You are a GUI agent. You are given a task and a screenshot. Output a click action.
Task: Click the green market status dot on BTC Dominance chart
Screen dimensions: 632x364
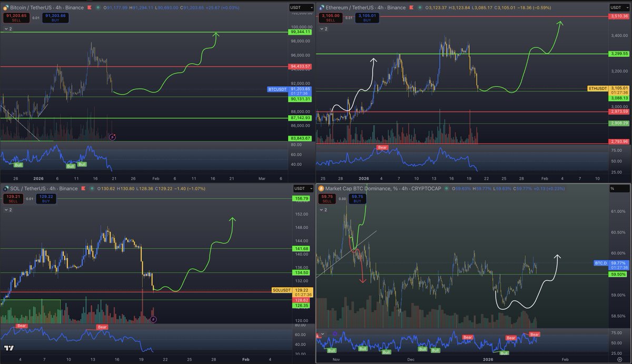[x=446, y=188]
